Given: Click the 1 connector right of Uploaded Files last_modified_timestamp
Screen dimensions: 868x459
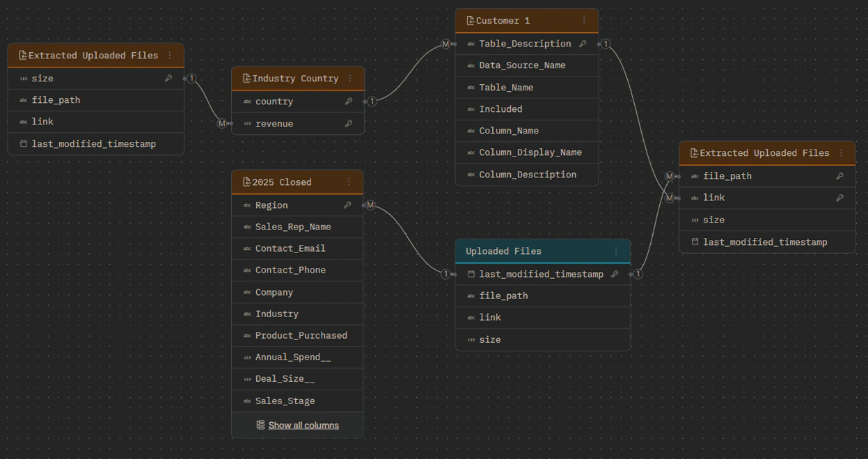Looking at the screenshot, I should point(638,274).
